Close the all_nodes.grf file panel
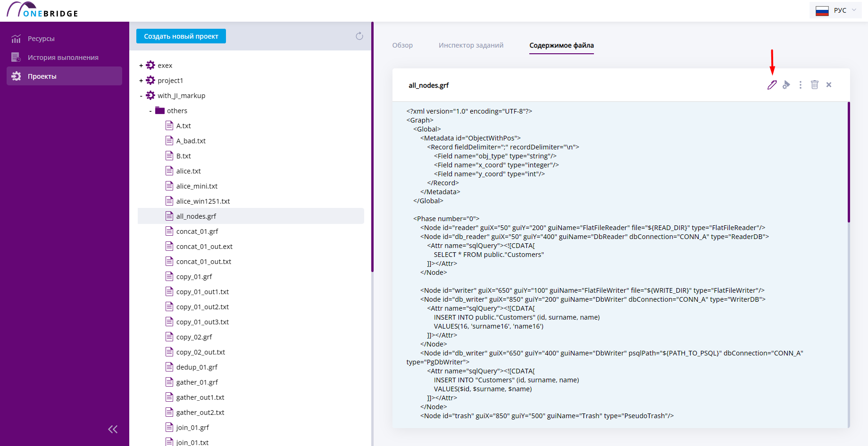868x446 pixels. coord(829,85)
